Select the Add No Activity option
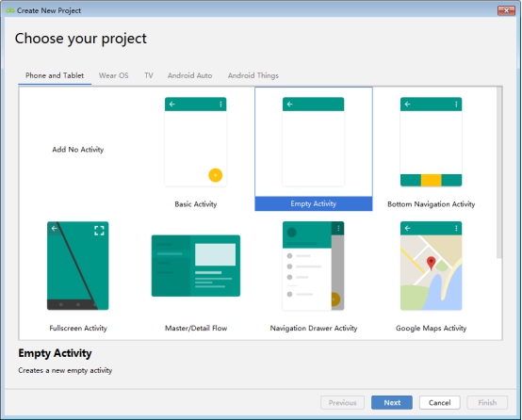 click(78, 150)
